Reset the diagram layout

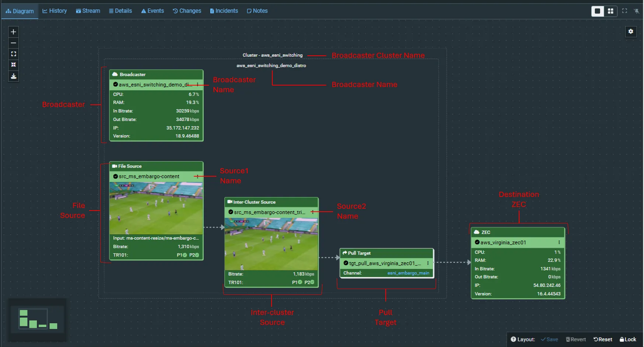pos(603,339)
